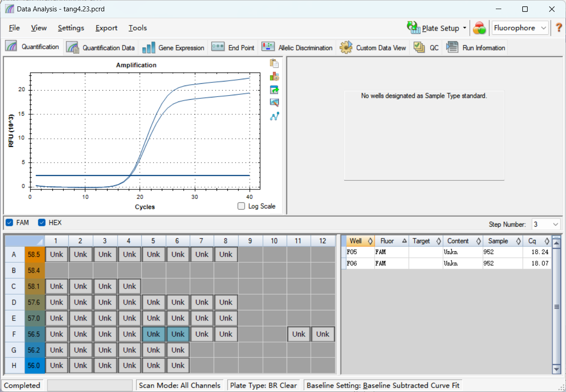Click the chart zoom view icon
This screenshot has height=392, width=566.
click(274, 103)
